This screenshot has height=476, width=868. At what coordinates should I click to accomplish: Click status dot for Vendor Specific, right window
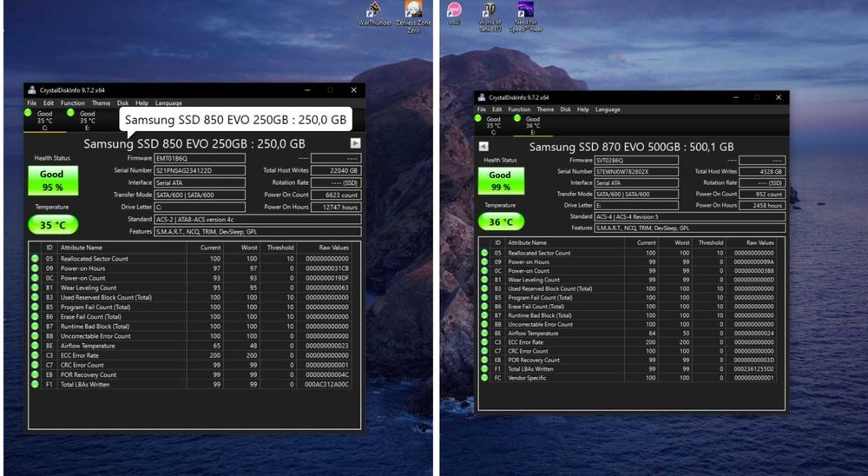[x=484, y=378]
